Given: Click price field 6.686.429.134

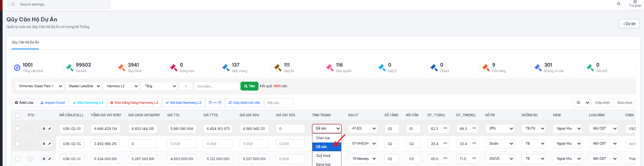Looking at the screenshot, I should point(106,128).
